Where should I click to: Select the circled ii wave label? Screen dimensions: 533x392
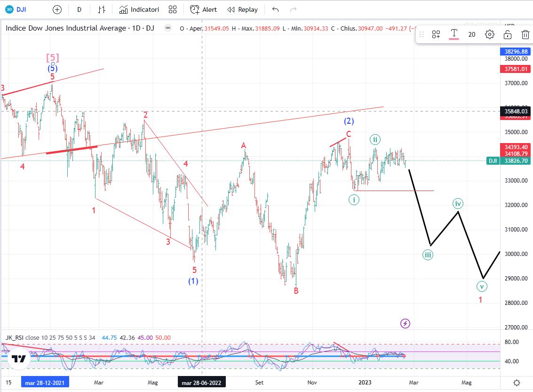click(375, 139)
